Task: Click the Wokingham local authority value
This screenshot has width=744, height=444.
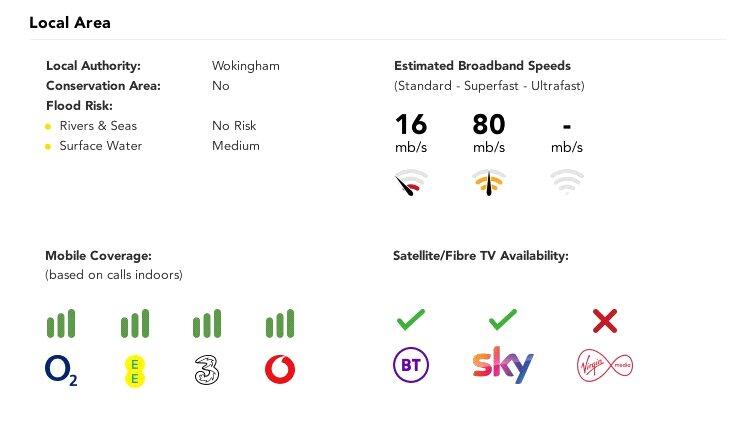Action: tap(245, 66)
